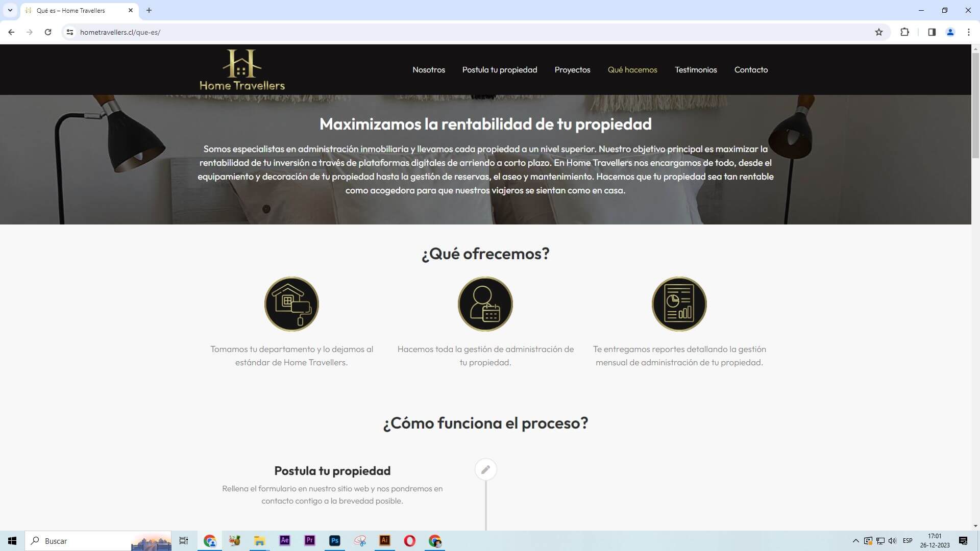Viewport: 980px width, 551px height.
Task: Open the Testimonios link
Action: 695,70
